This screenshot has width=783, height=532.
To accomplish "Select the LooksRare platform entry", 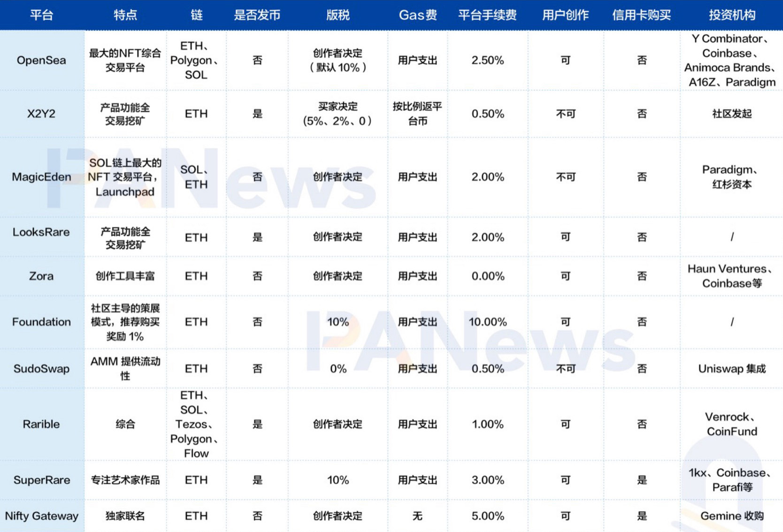I will pyautogui.click(x=41, y=232).
